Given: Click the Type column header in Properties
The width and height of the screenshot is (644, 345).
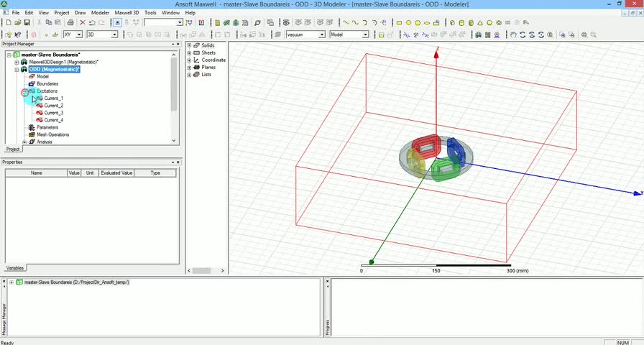Looking at the screenshot, I should pyautogui.click(x=155, y=173).
